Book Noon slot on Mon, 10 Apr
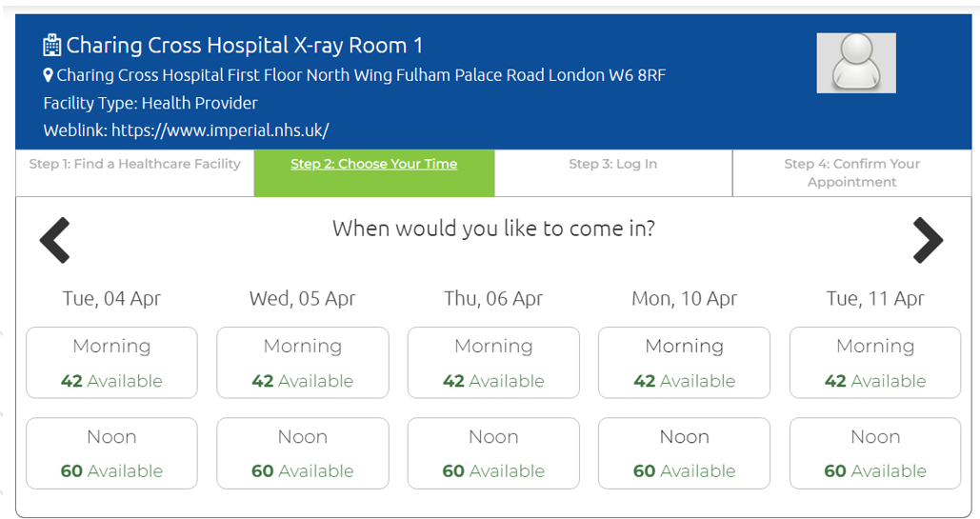The width and height of the screenshot is (980, 519). pyautogui.click(x=685, y=453)
